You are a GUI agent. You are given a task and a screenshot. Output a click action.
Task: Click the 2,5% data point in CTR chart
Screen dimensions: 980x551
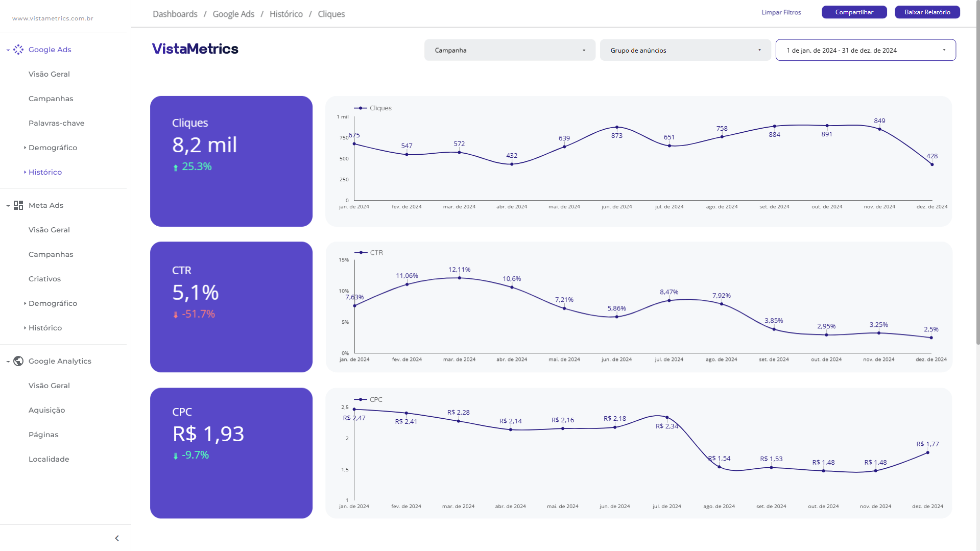(x=931, y=338)
